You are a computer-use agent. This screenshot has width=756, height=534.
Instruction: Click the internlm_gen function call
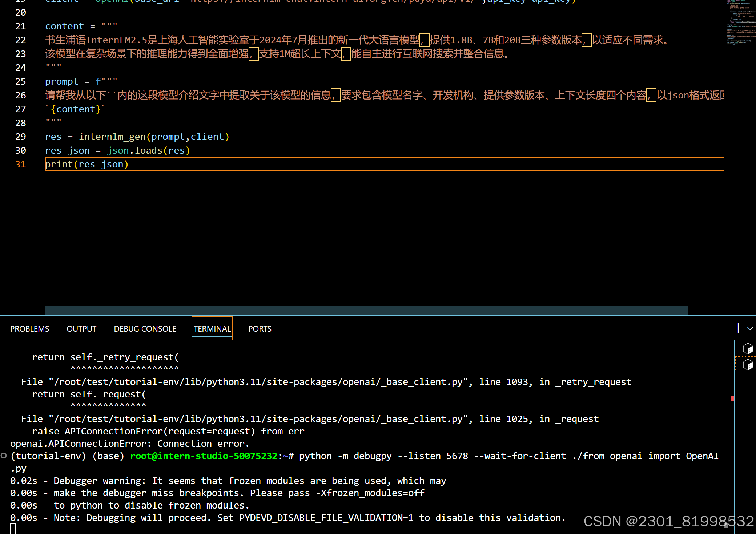pyautogui.click(x=112, y=137)
